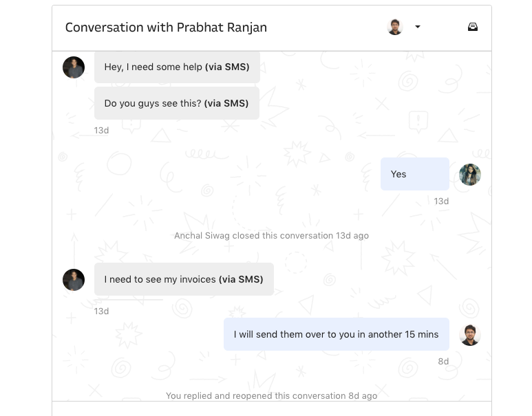
Task: Click 'Conversation with Prabhat Ranjan' title
Action: click(166, 28)
